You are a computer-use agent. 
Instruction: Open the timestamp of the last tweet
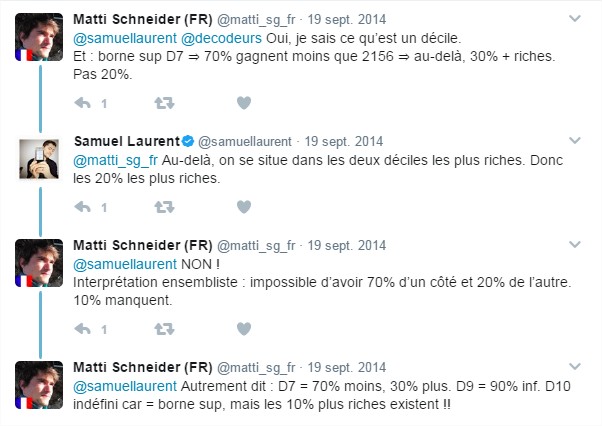click(347, 367)
